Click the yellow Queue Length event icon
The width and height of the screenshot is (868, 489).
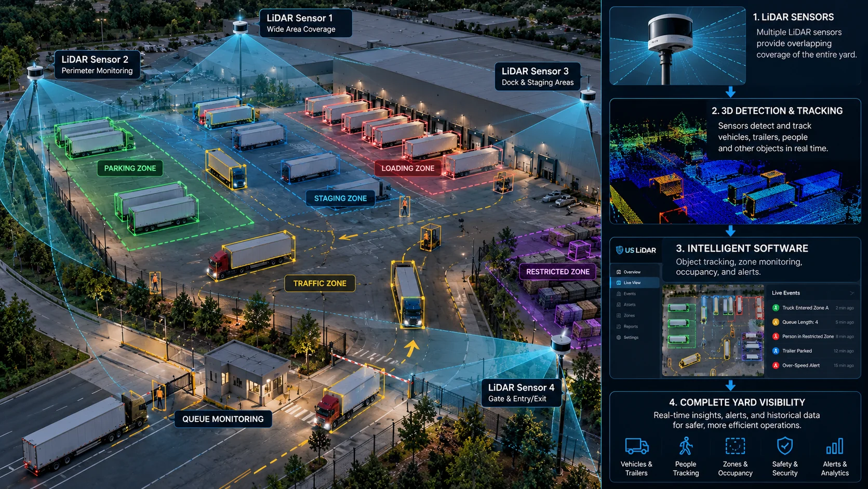point(776,322)
